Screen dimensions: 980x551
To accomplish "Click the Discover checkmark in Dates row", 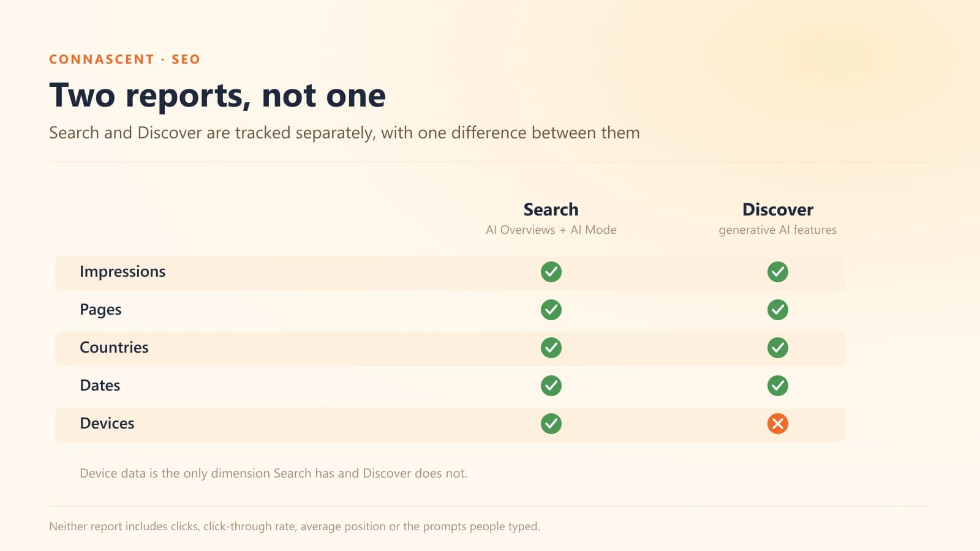I will (x=778, y=386).
